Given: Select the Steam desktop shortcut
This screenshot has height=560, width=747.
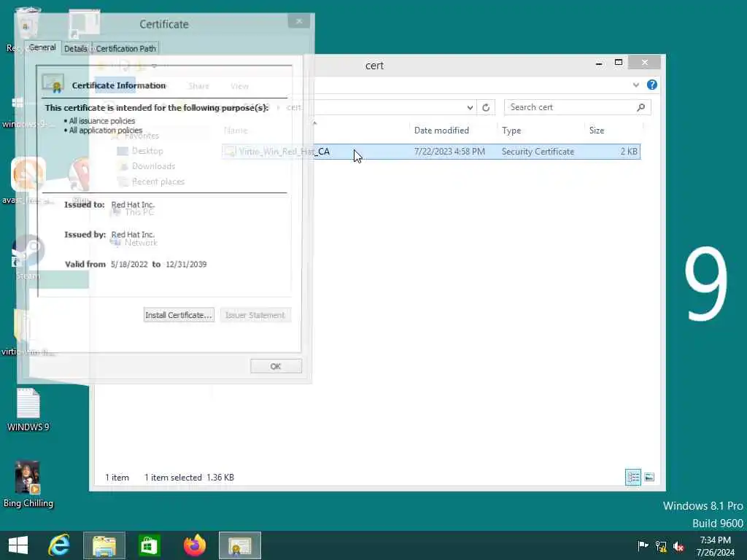Looking at the screenshot, I should pos(28,257).
